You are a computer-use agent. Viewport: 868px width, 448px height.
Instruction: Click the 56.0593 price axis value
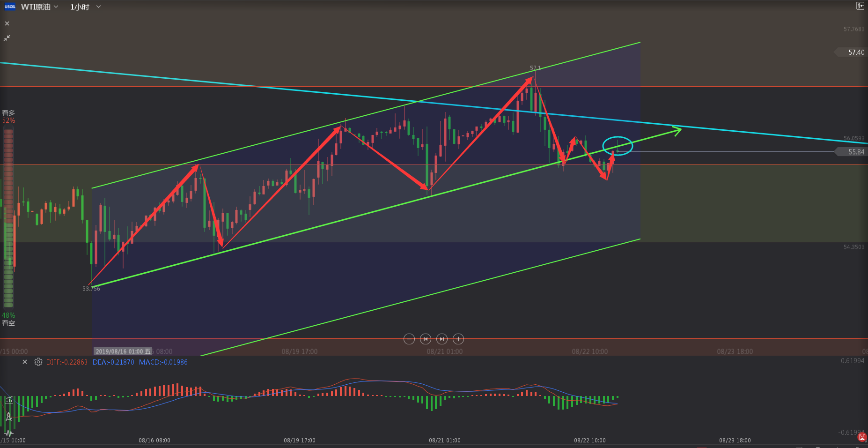coord(854,138)
